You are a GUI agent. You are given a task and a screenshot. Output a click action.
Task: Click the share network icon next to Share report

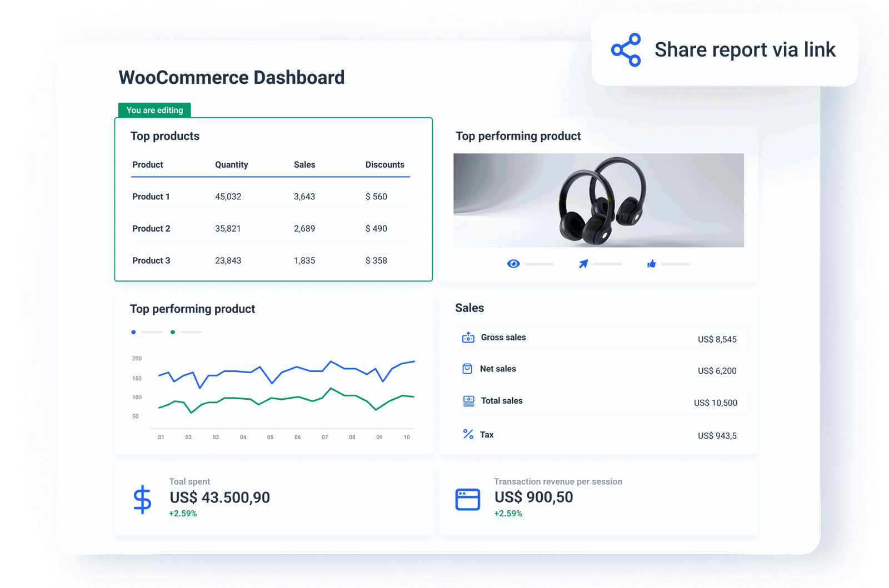click(626, 49)
